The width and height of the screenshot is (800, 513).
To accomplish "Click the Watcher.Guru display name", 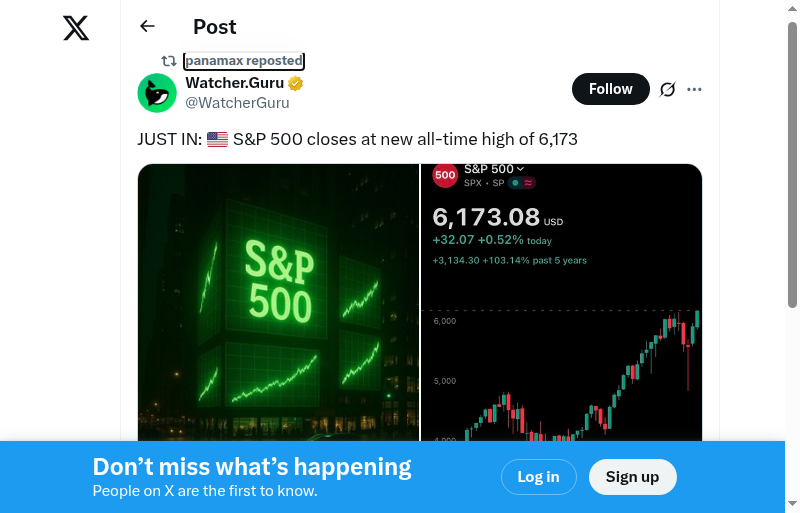I will (234, 83).
